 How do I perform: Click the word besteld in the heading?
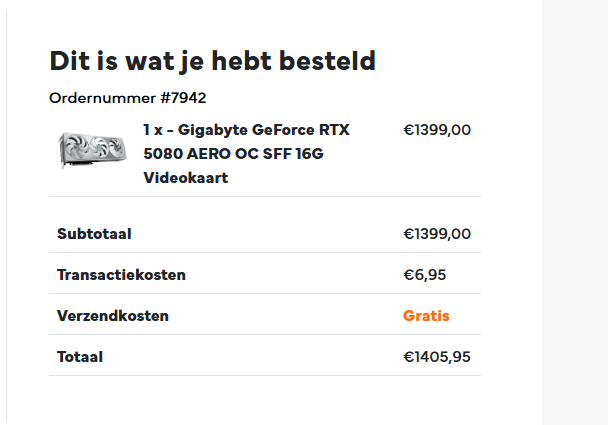click(327, 61)
